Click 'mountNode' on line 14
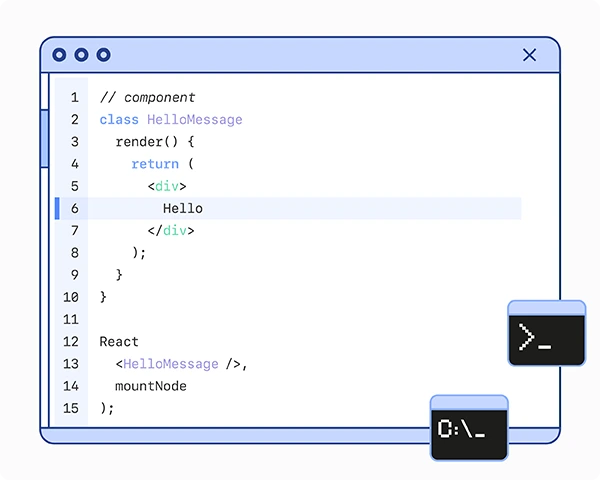This screenshot has height=480, width=600. point(151,386)
